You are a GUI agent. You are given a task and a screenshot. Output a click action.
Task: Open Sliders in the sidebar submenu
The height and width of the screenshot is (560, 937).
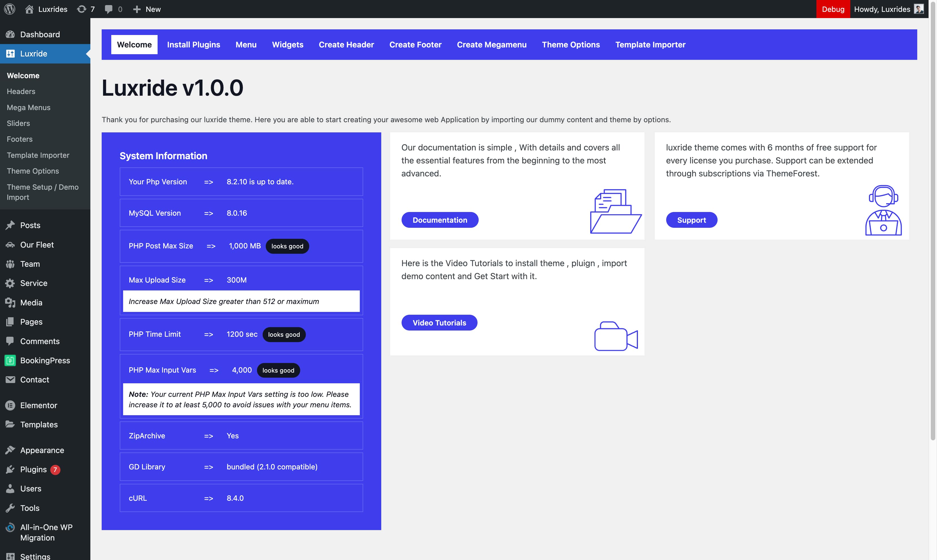click(x=19, y=123)
